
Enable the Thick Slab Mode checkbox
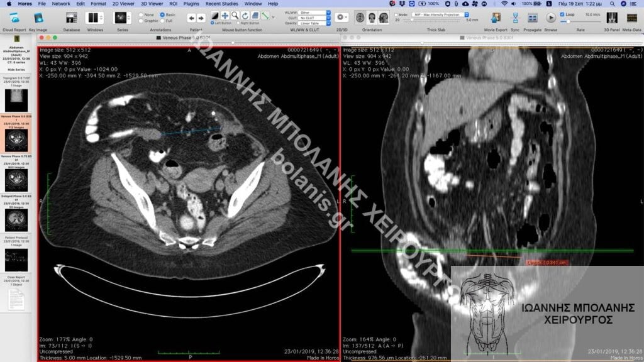point(396,15)
